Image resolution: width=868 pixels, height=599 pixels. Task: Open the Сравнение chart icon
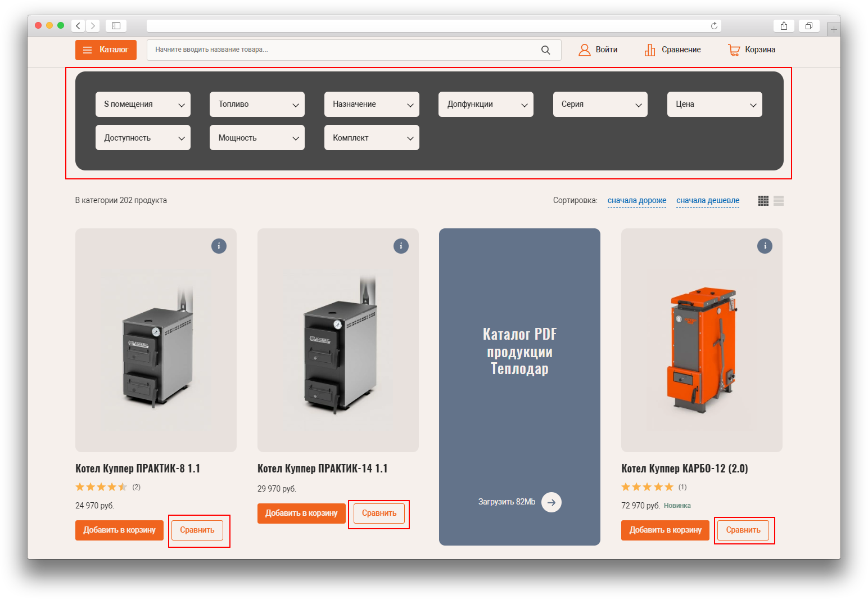click(x=650, y=50)
